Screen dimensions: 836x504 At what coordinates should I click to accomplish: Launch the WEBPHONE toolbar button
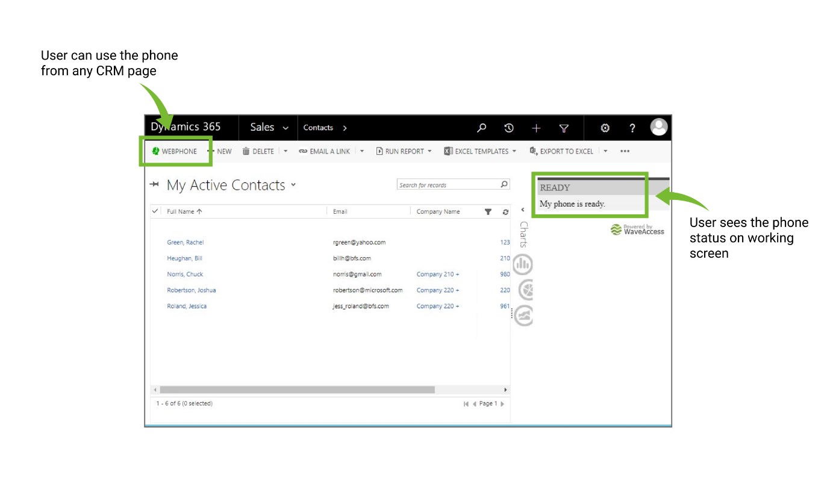click(x=175, y=151)
